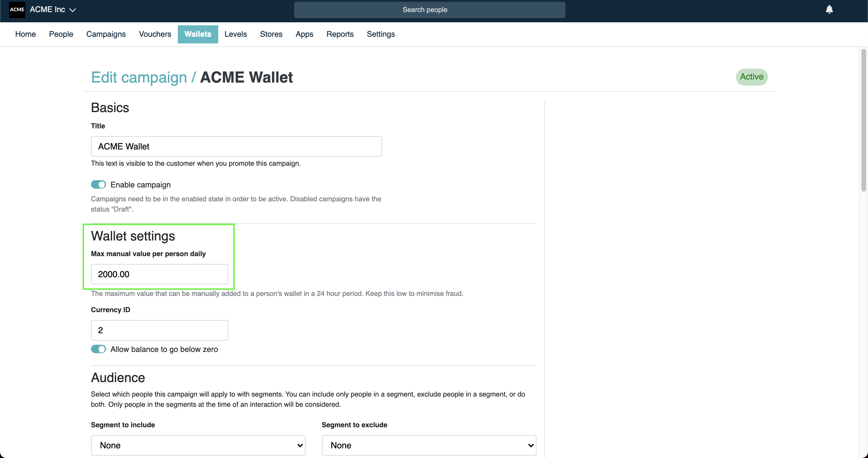This screenshot has width=868, height=458.
Task: Toggle the Allow balance to go below zero
Action: coord(98,349)
